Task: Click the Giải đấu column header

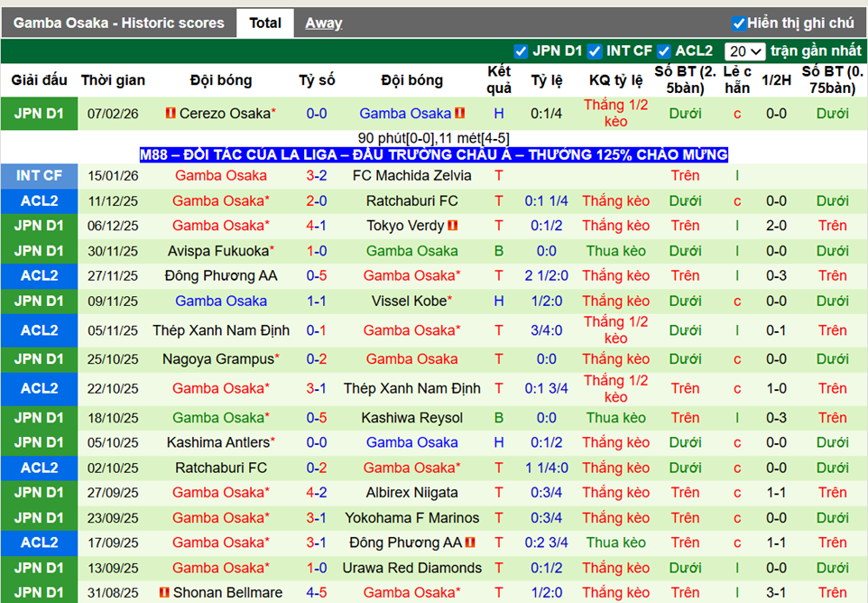Action: tap(40, 80)
